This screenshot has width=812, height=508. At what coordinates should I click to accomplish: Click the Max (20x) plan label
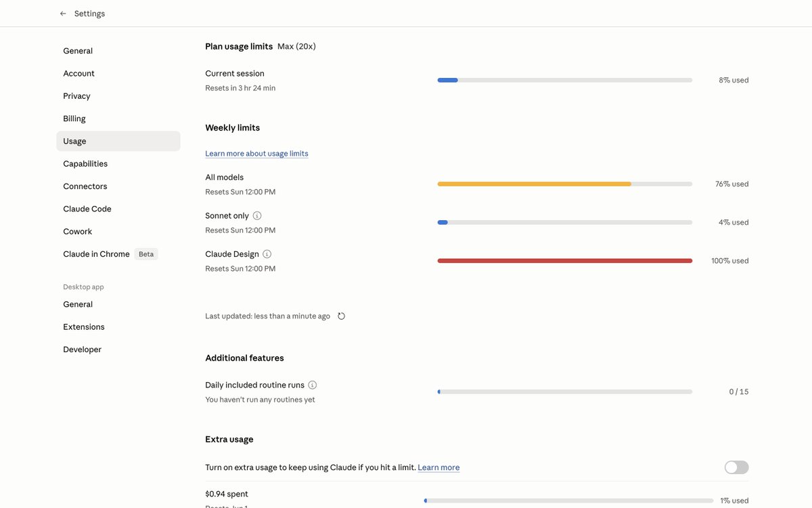coord(296,47)
